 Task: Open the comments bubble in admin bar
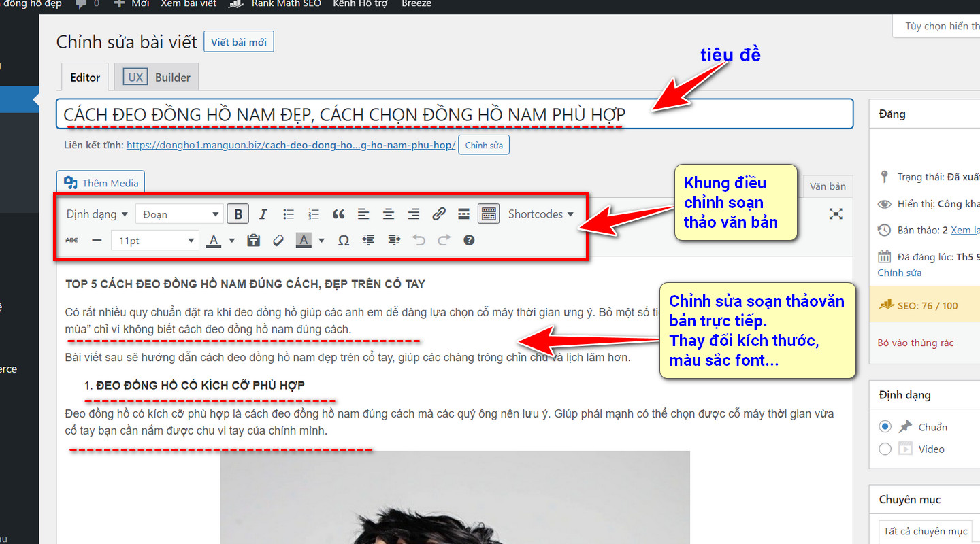(x=86, y=4)
